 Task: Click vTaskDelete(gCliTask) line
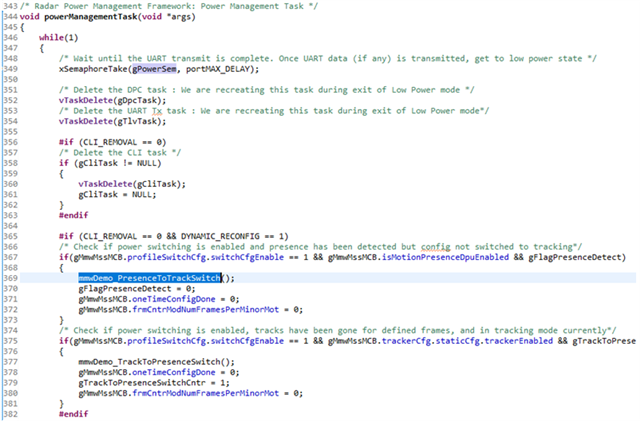[132, 184]
